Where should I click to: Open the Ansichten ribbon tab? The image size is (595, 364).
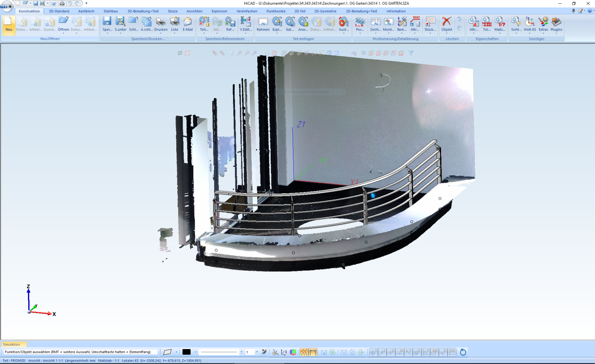tap(194, 11)
